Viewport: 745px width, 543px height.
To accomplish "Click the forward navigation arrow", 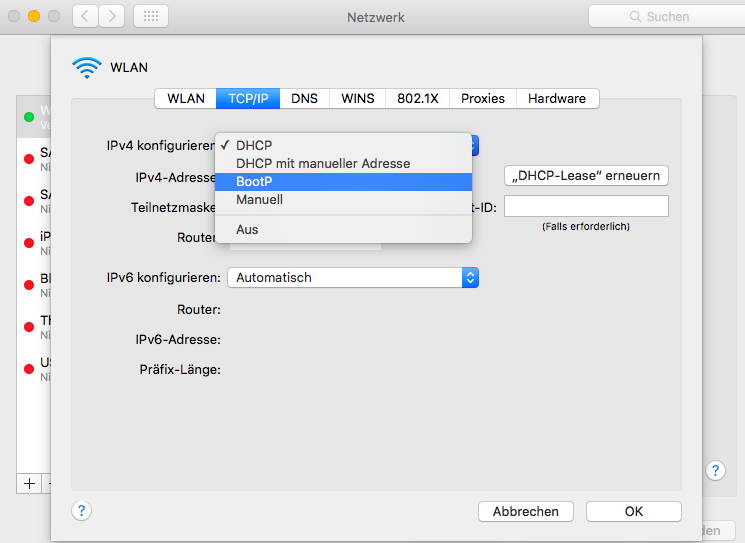I will click(x=112, y=16).
